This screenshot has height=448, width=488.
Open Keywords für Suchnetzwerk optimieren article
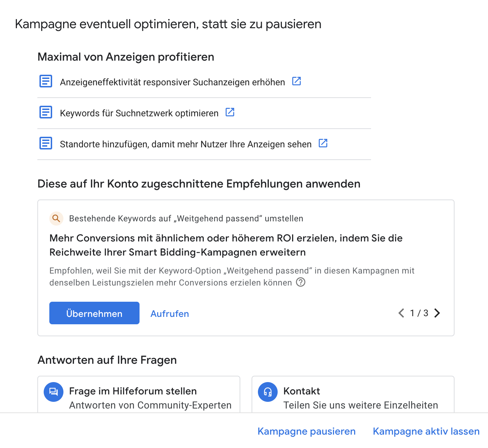[139, 113]
